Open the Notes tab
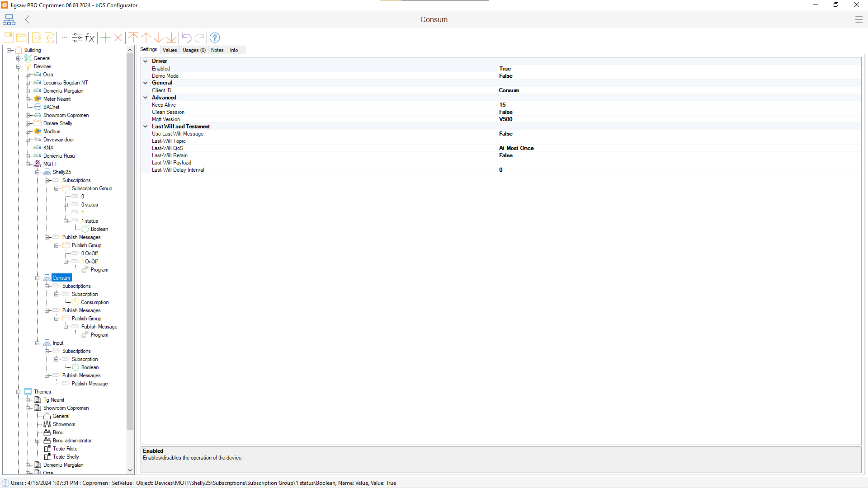This screenshot has height=488, width=868. pos(217,50)
